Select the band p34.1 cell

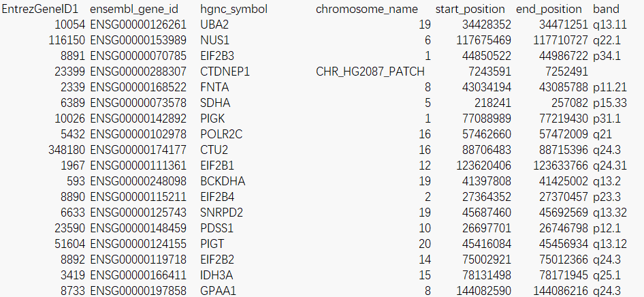pyautogui.click(x=607, y=56)
